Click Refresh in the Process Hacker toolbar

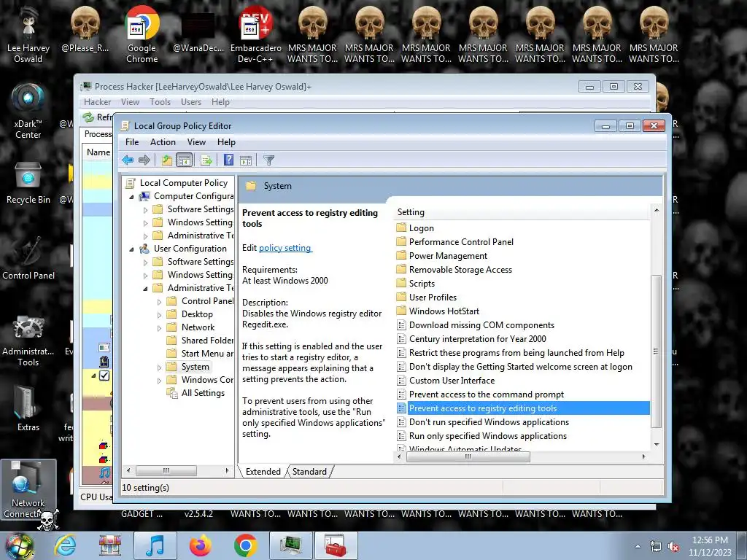point(98,117)
